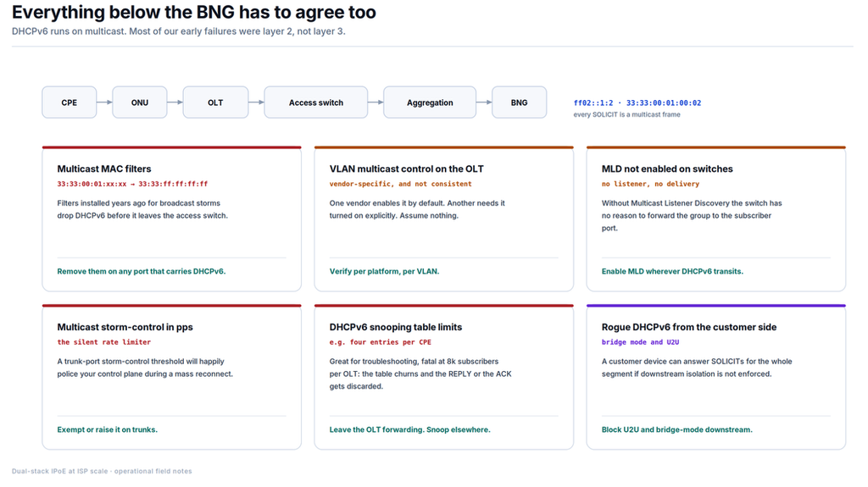Viewport: 868px width, 487px height.
Task: Click the OLT node in the chain
Action: click(215, 102)
